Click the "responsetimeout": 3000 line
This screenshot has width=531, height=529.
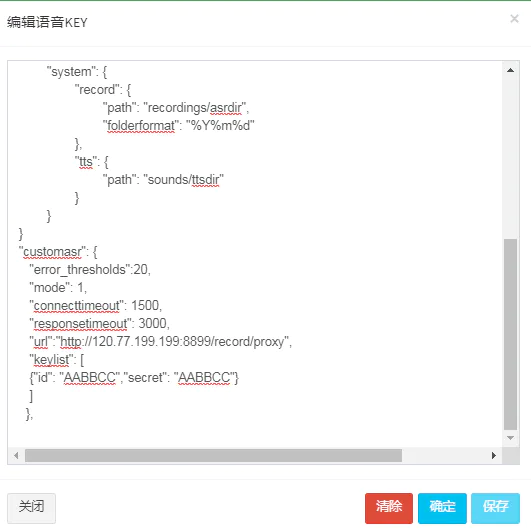pyautogui.click(x=99, y=324)
